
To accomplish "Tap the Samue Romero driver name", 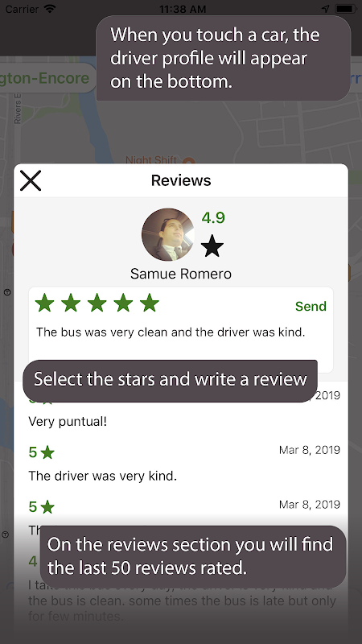I will (x=181, y=274).
